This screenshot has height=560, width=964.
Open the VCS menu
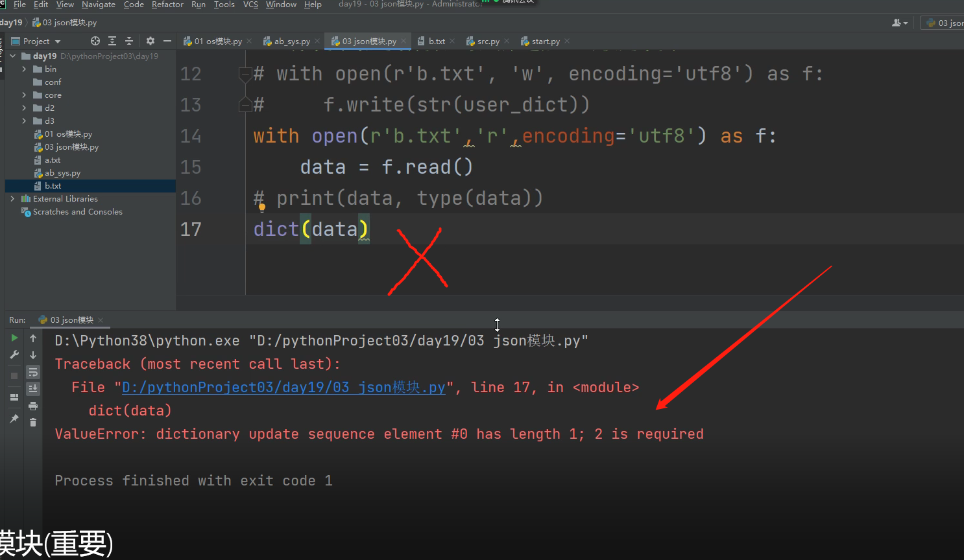click(250, 5)
